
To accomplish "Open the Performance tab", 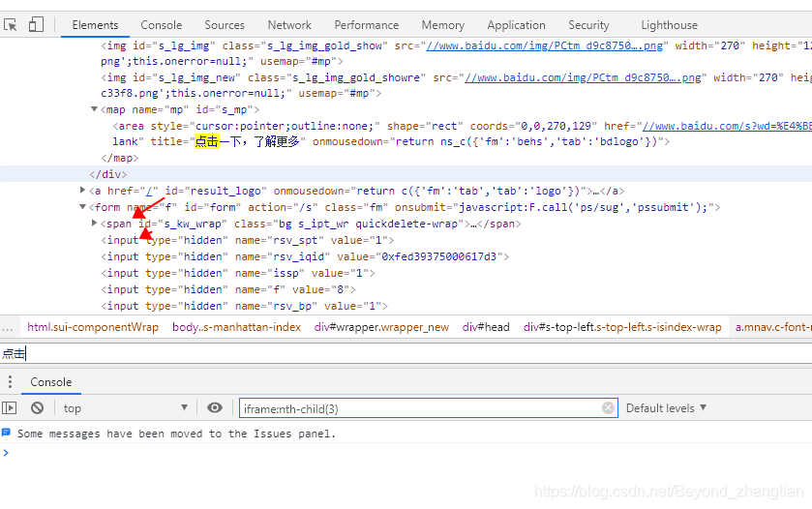I will point(366,25).
